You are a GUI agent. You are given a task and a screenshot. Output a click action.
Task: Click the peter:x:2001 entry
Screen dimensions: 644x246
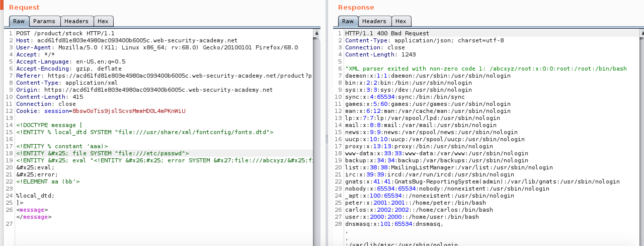[x=416, y=203]
